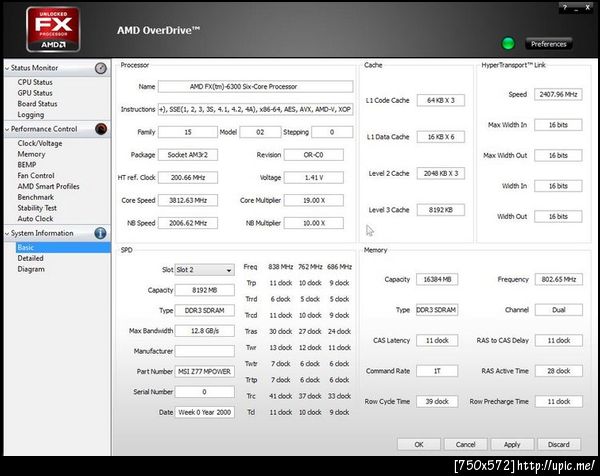Open Fan Control settings
The image size is (600, 476).
tap(36, 176)
